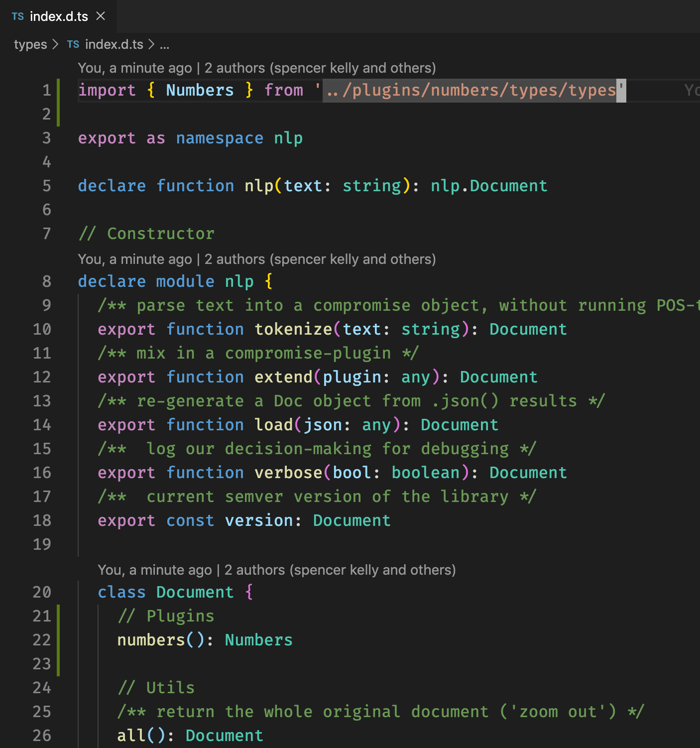The image size is (700, 748).
Task: Click the 'version' constant name on line 18
Action: click(x=259, y=520)
